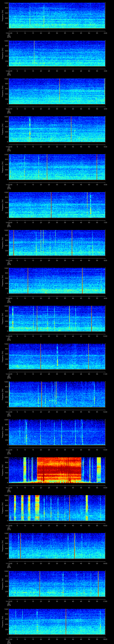Open the 14:09:00 spectrogram panel
This screenshot has height=644, width=114.
(57, 318)
